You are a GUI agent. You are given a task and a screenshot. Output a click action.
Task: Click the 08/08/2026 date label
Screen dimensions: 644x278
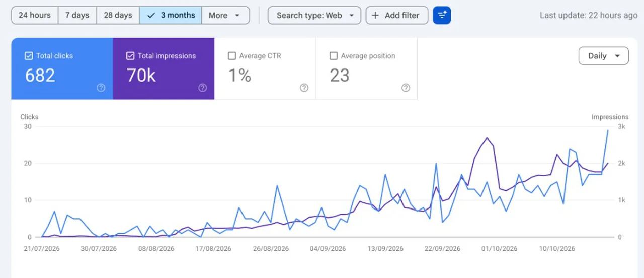pyautogui.click(x=156, y=249)
